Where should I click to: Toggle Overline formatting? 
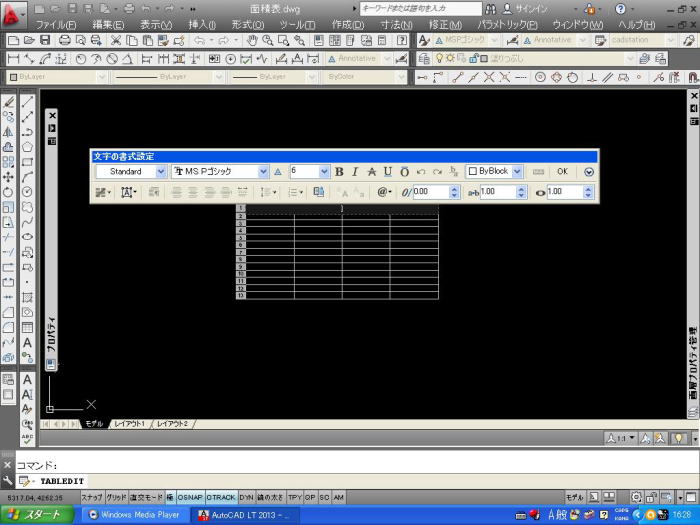tap(404, 172)
